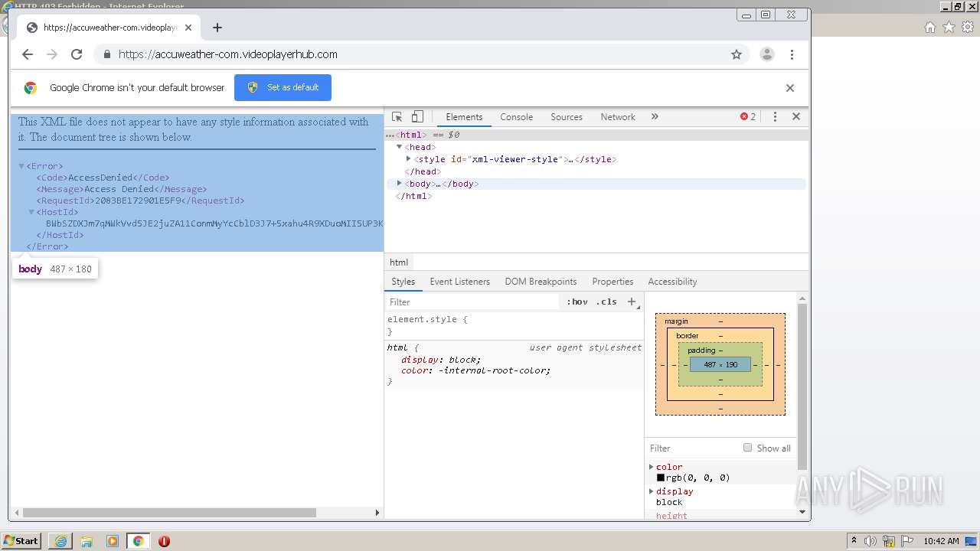Activate the DevTools element inspector icon
The width and height of the screenshot is (980, 551).
pos(397,117)
